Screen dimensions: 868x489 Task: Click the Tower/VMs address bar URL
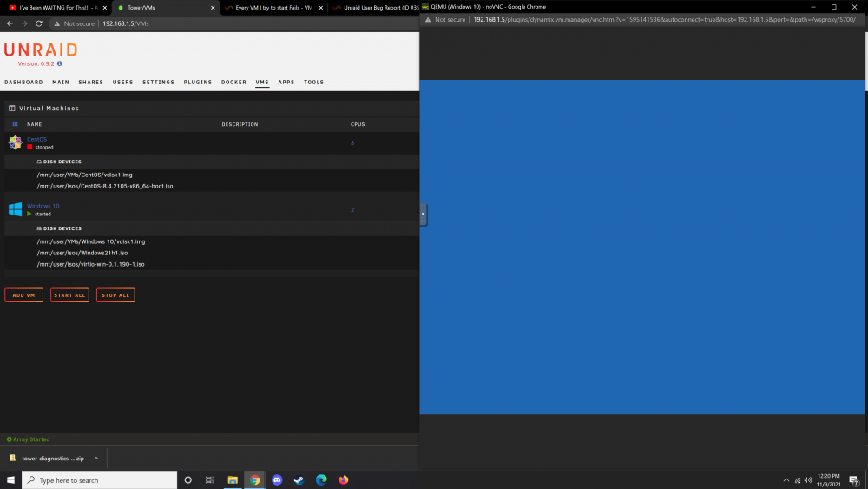coord(126,23)
